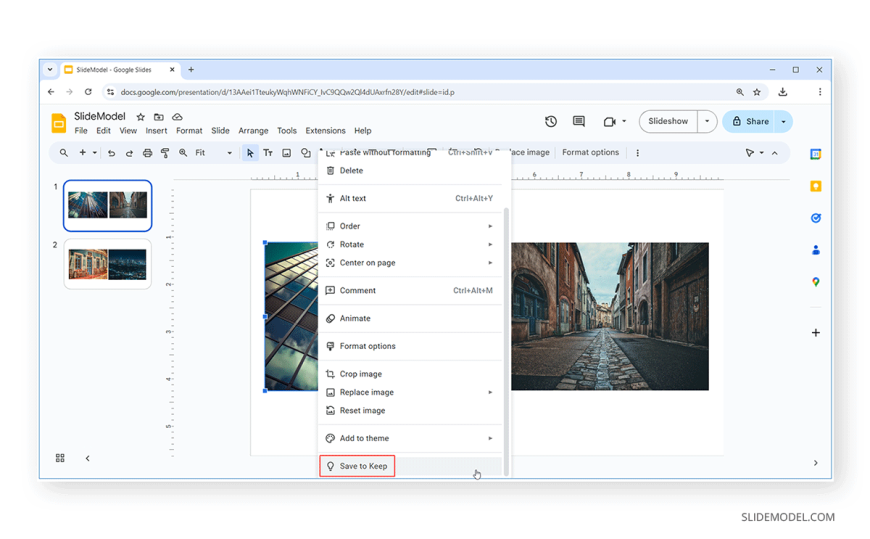This screenshot has width=870, height=539.
Task: Open Contacts side panel icon
Action: coord(816,250)
